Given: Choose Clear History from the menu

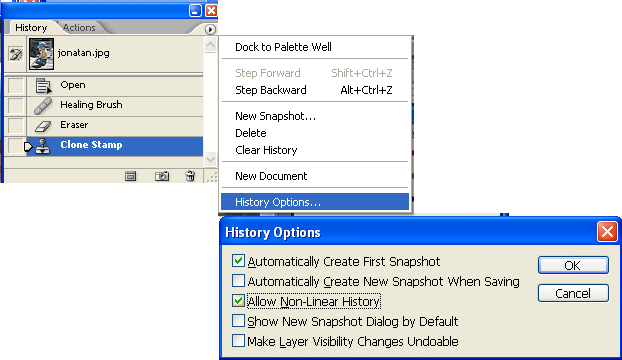Looking at the screenshot, I should tap(315, 150).
